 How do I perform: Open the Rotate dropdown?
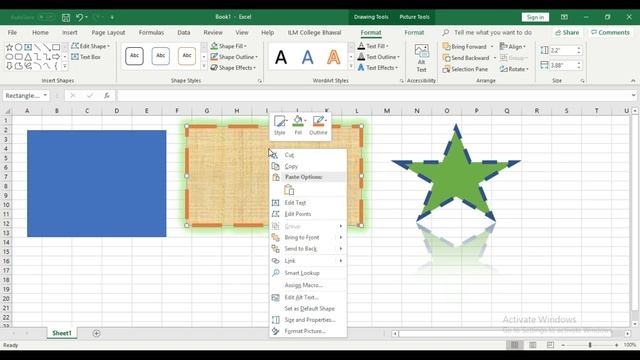[514, 69]
